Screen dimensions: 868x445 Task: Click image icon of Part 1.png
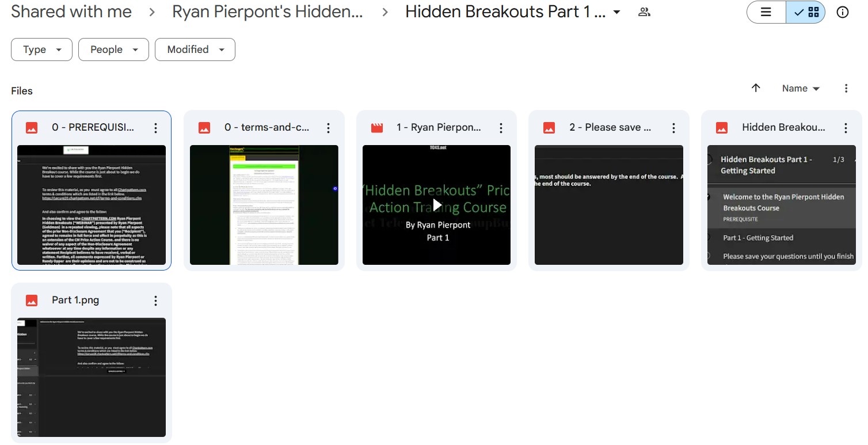32,301
